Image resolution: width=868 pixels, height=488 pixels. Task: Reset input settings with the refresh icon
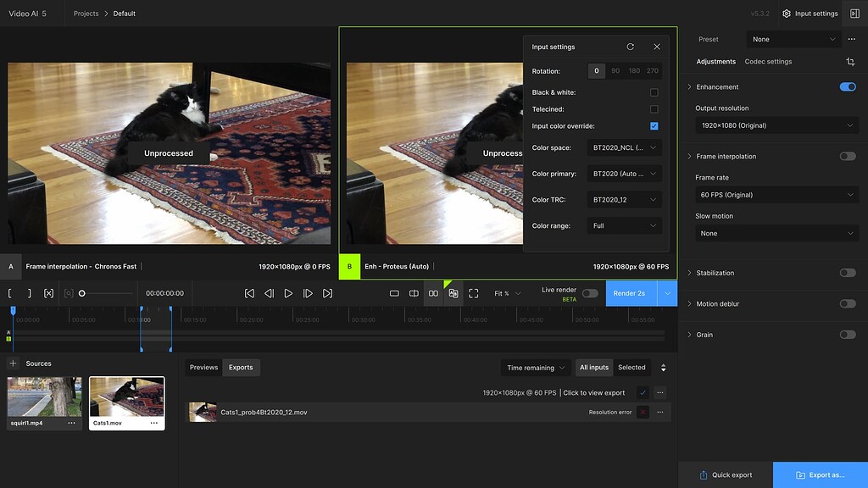point(630,47)
